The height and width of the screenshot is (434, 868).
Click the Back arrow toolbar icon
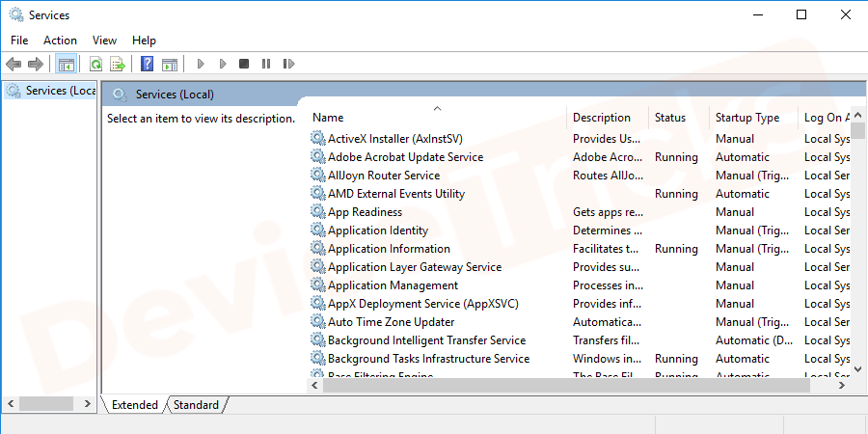(14, 65)
